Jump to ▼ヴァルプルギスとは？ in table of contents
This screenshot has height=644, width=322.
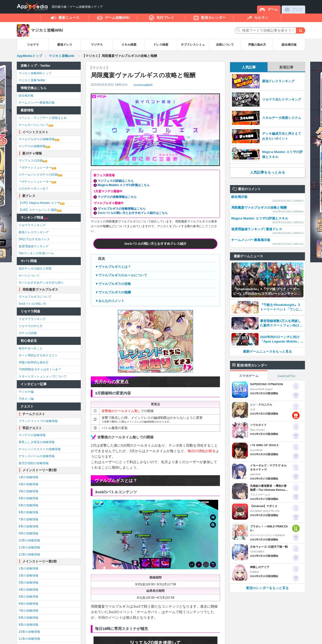[113, 267]
